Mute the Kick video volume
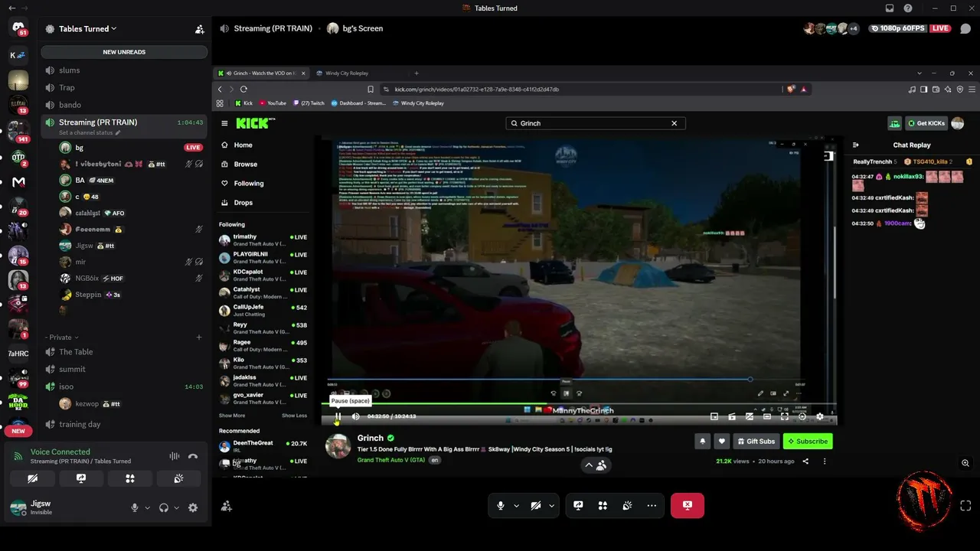Viewport: 980px width, 551px height. click(355, 416)
